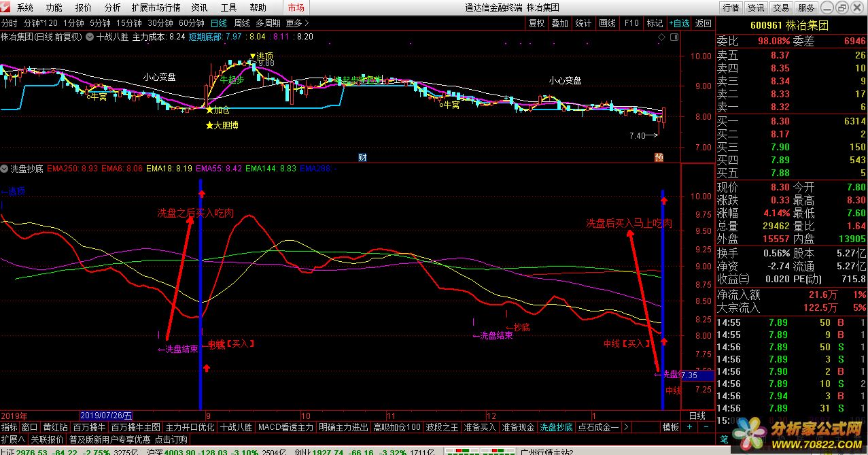Click the 点击订购 promotion link
This screenshot has height=455, width=868.
coord(171,440)
